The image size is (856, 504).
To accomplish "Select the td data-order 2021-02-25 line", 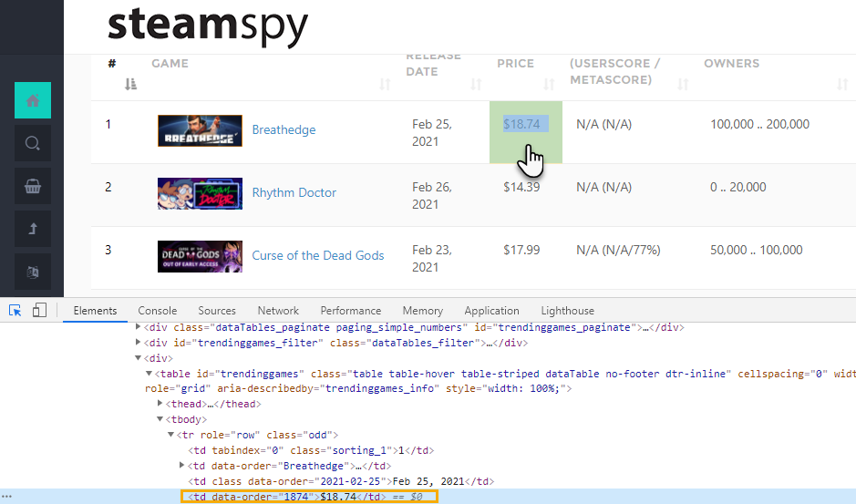I will (341, 481).
